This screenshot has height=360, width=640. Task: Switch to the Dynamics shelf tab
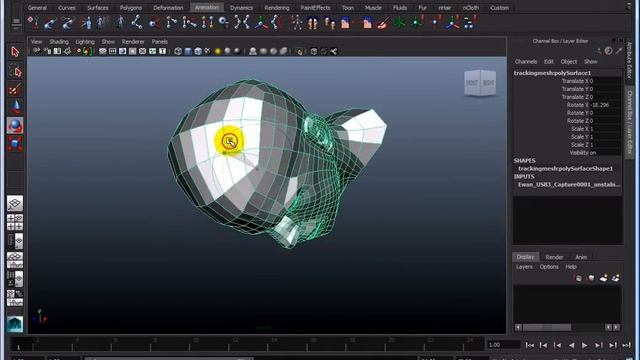[241, 8]
